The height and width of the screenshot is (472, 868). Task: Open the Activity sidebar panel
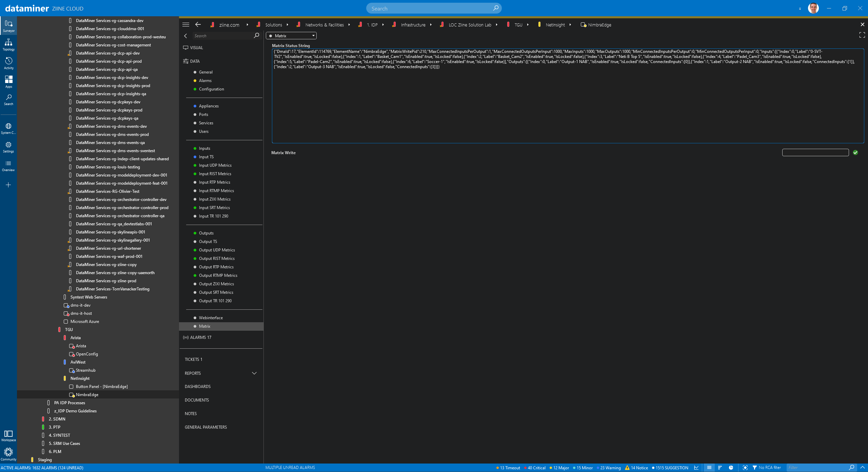tap(8, 63)
